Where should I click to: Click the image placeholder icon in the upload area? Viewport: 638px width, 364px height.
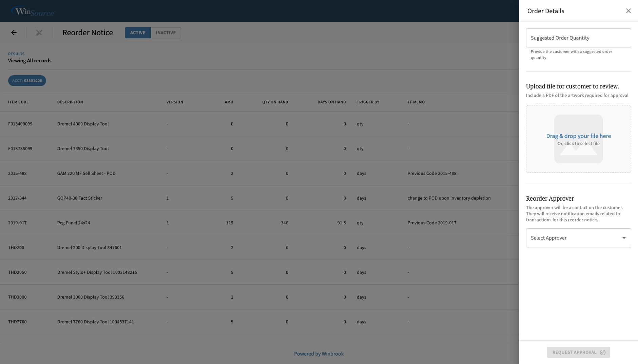[578, 139]
